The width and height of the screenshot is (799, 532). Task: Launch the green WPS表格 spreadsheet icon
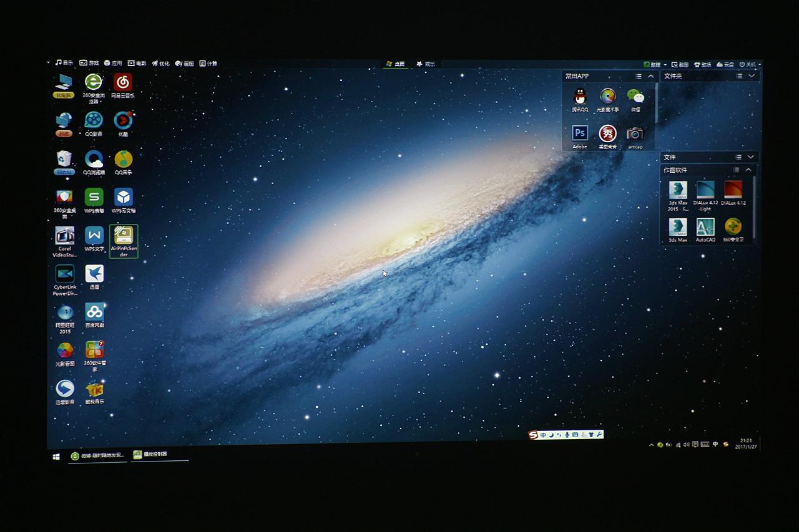click(94, 201)
